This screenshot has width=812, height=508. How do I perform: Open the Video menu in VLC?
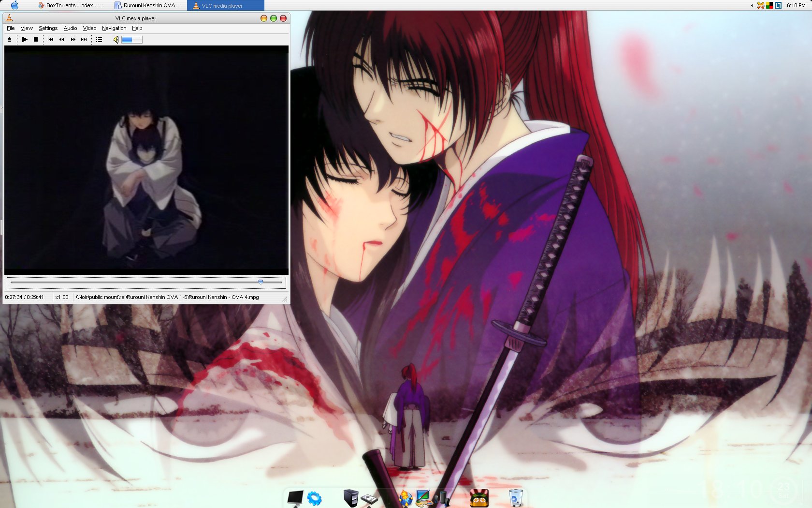(x=89, y=29)
